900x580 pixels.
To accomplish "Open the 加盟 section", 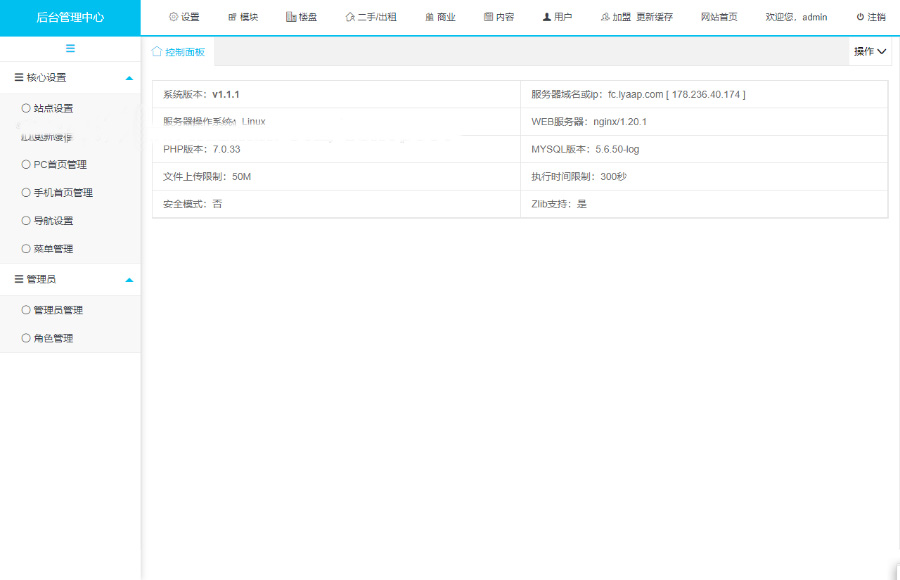I will tap(616, 17).
